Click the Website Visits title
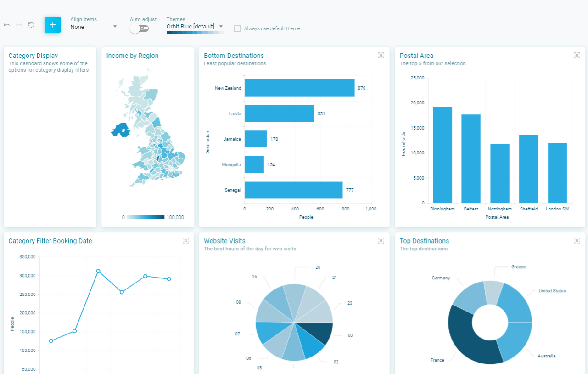 (x=224, y=241)
